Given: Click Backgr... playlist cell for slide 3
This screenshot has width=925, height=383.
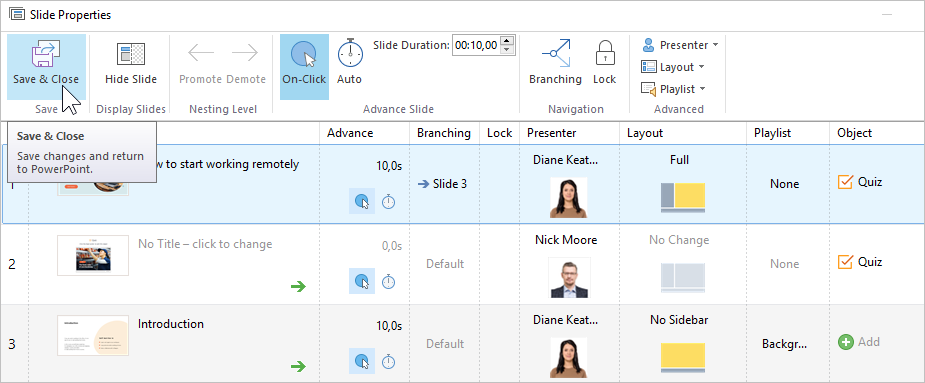Looking at the screenshot, I should pos(784,344).
